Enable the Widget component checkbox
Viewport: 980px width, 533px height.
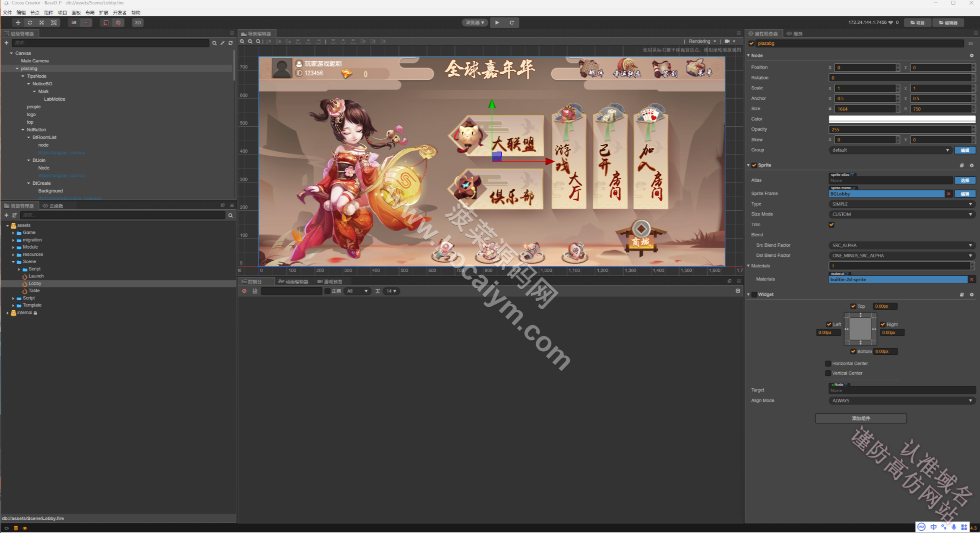coord(754,295)
